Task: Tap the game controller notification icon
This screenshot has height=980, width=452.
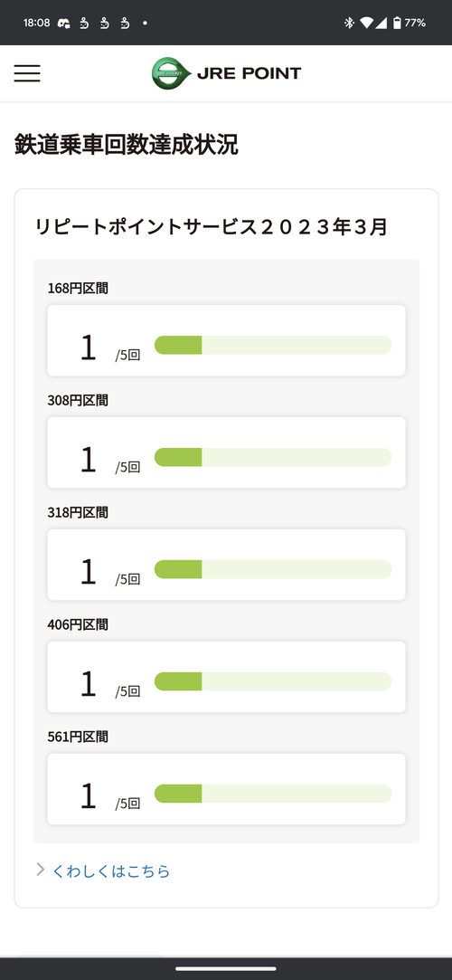Action: (63, 24)
